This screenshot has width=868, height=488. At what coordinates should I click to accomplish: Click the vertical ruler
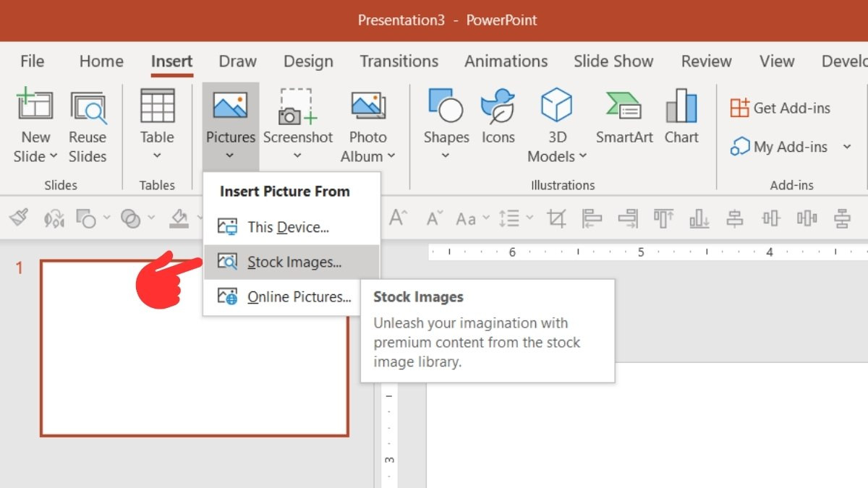389,435
